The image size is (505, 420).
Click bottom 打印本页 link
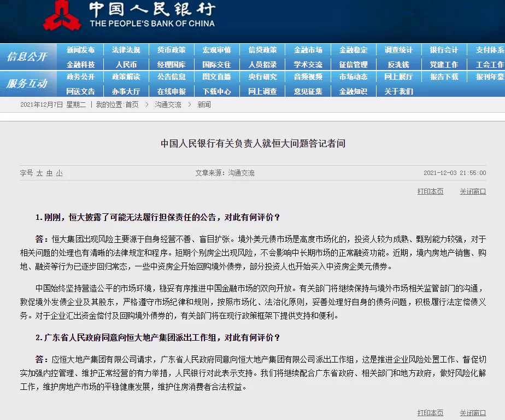tap(430, 413)
